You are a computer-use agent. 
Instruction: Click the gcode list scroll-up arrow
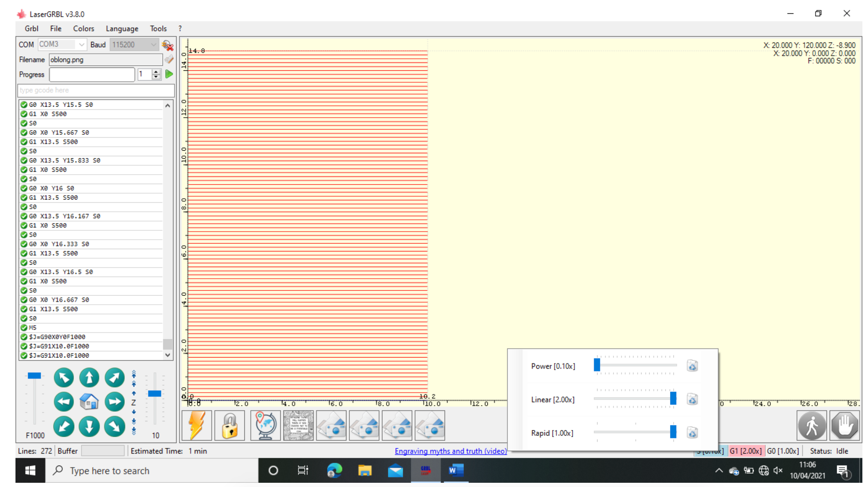[168, 106]
